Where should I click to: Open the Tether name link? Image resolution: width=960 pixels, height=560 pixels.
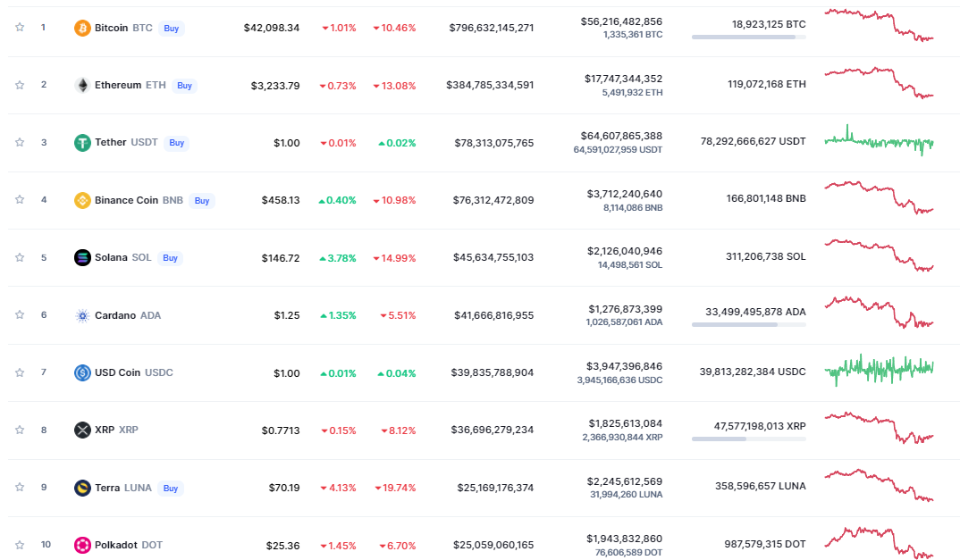[x=111, y=142]
